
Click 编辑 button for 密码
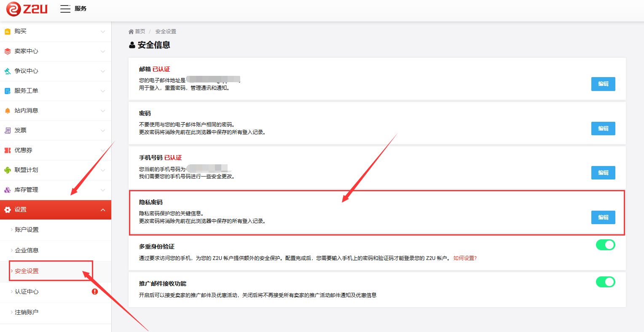coord(603,129)
